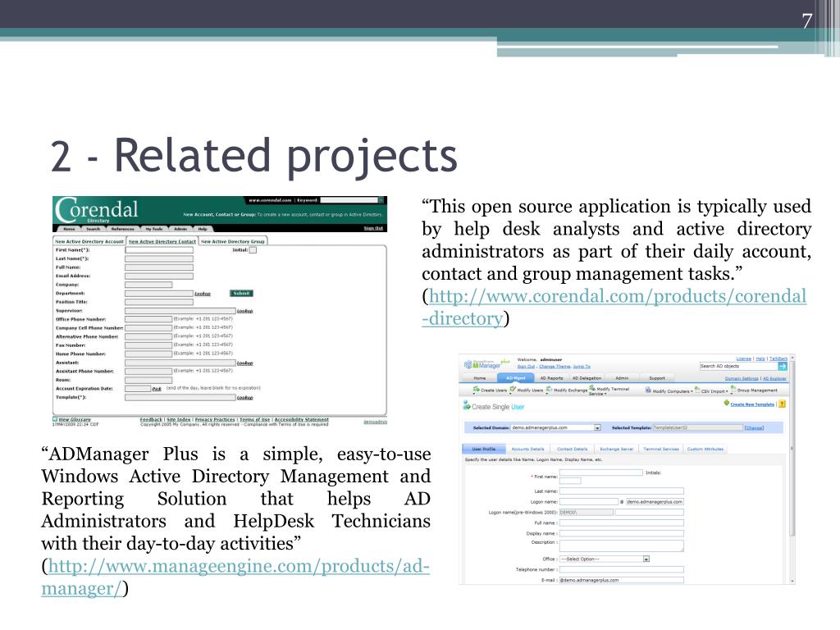This screenshot has height=630, width=840.
Task: Click the Create Single User heading icon
Action: 466,405
